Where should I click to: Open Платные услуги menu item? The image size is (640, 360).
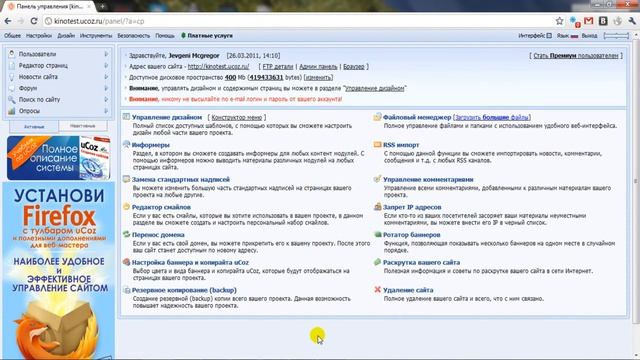(207, 36)
